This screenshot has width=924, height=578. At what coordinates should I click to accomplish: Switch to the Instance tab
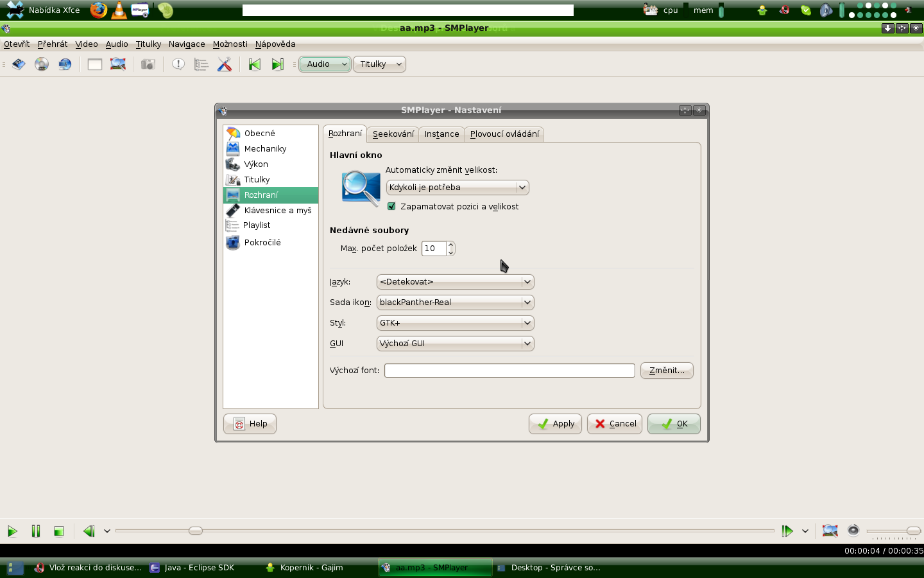pyautogui.click(x=442, y=134)
